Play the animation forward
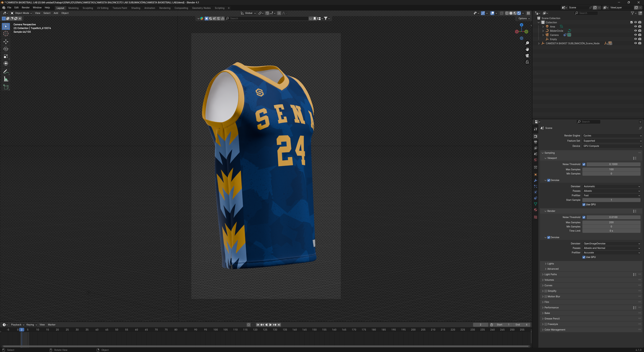 pyautogui.click(x=270, y=325)
